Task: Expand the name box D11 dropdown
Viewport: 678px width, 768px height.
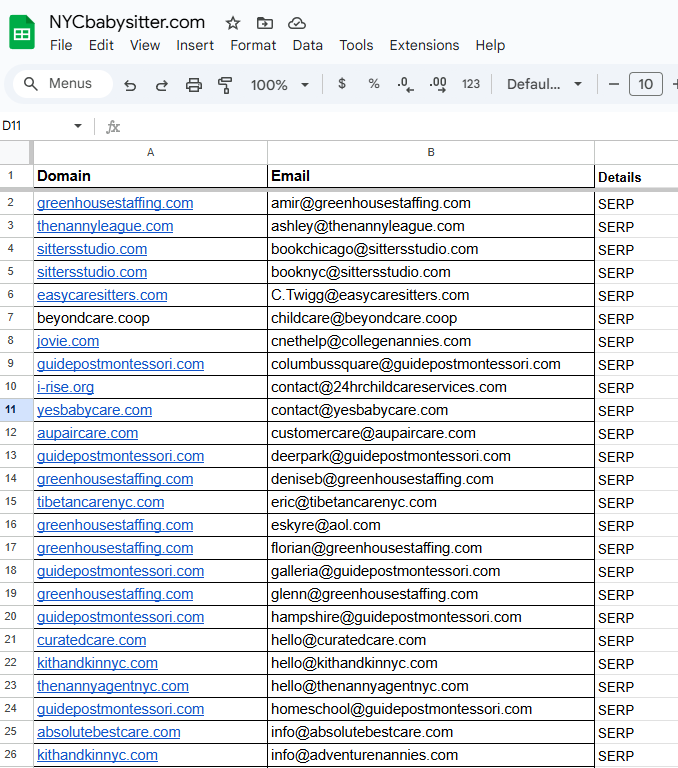Action: click(x=78, y=126)
